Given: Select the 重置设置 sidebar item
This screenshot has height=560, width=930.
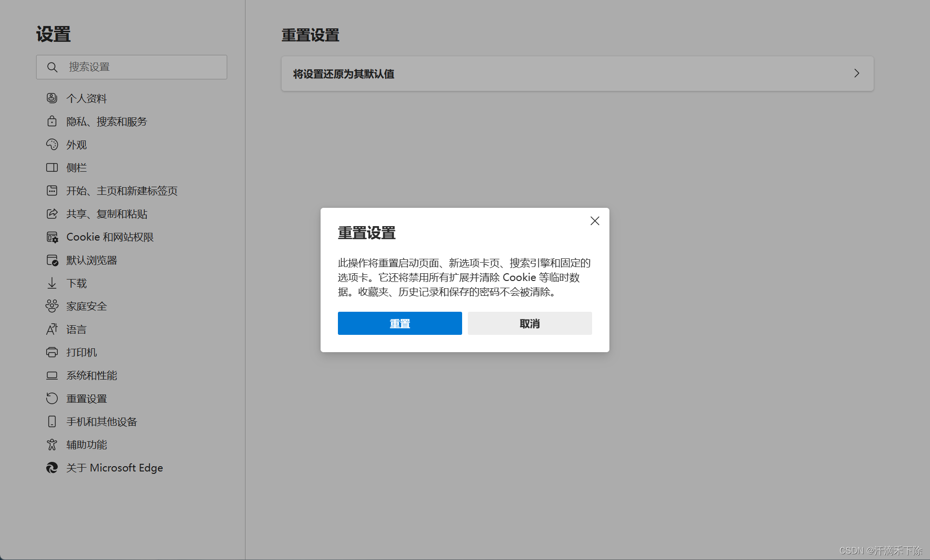Looking at the screenshot, I should [x=87, y=398].
